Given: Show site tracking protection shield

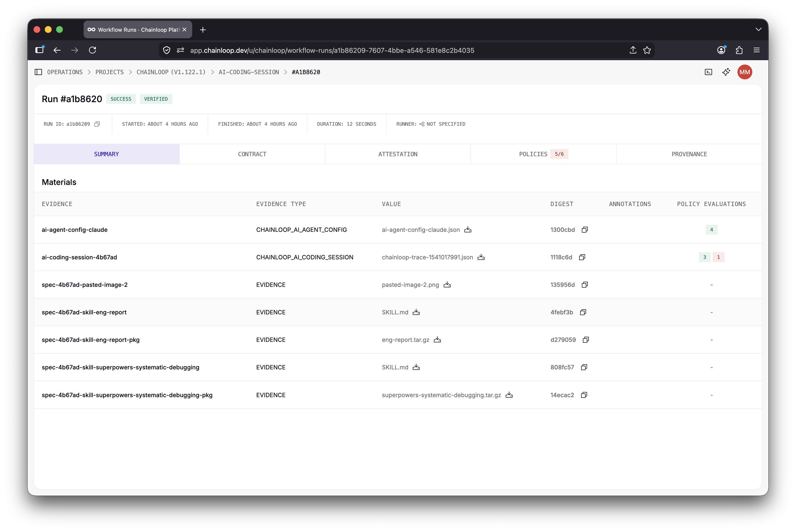Looking at the screenshot, I should (166, 50).
